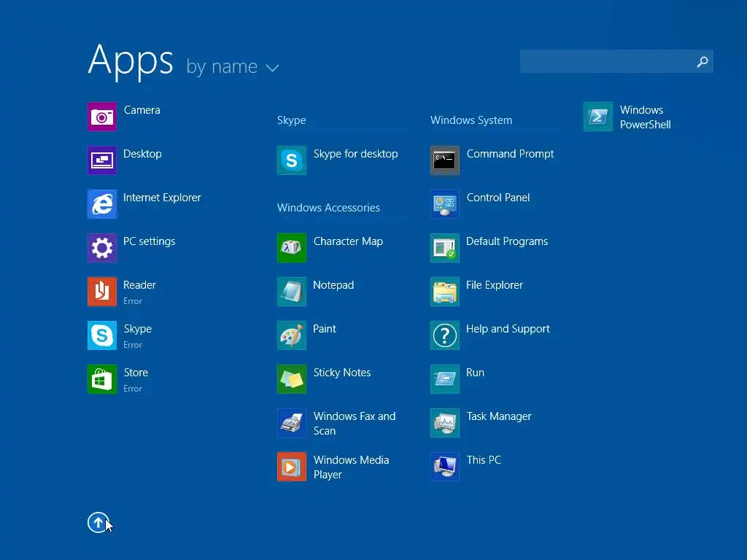Click the 'Control Panel' label

pos(498,198)
